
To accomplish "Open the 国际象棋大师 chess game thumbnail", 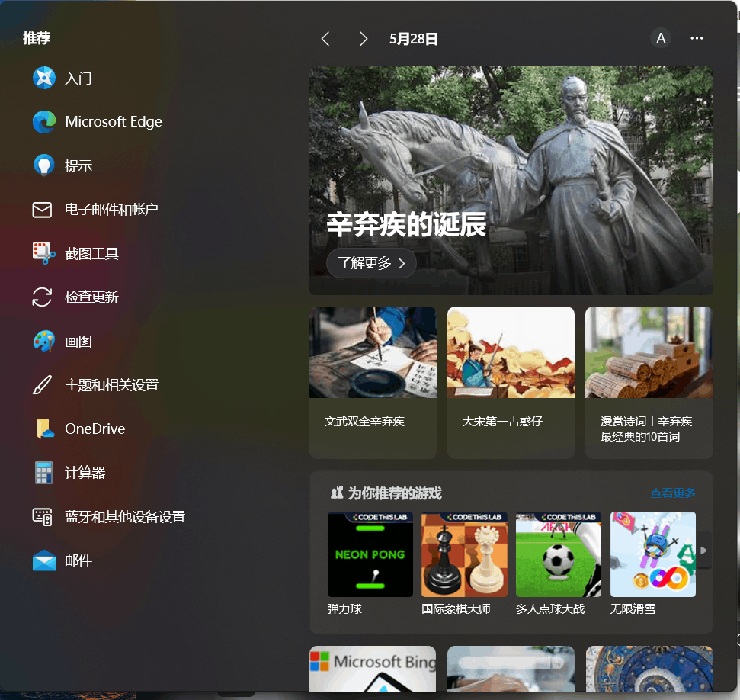I will click(x=464, y=554).
